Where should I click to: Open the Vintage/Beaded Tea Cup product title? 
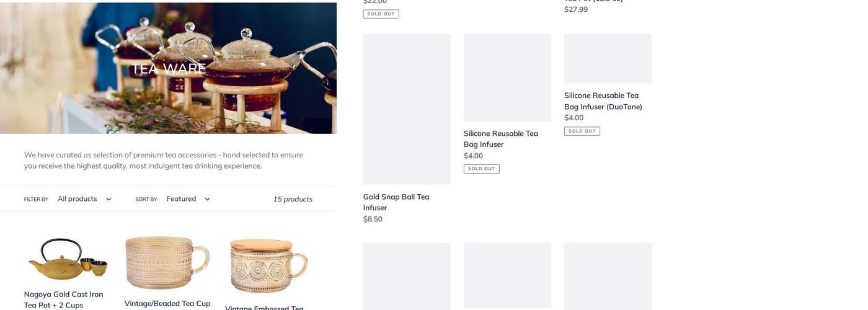click(x=167, y=303)
